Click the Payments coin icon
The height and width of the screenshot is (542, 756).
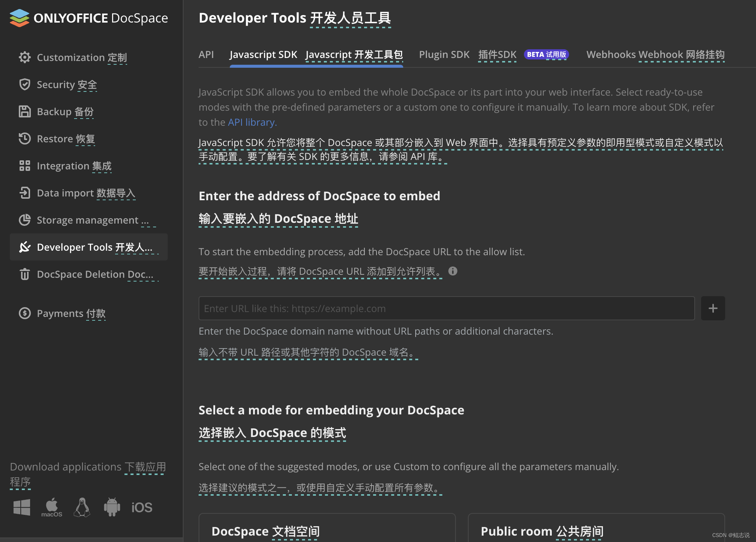click(x=25, y=313)
